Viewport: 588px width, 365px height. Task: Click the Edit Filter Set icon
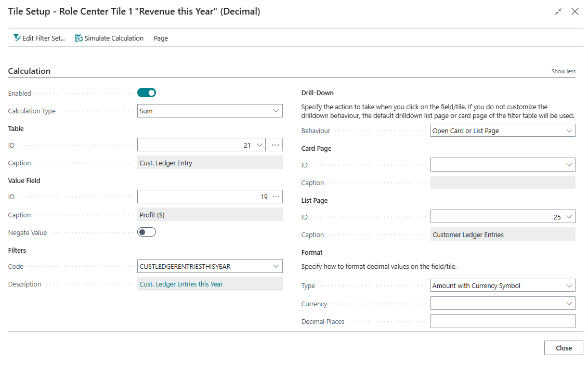coord(17,38)
